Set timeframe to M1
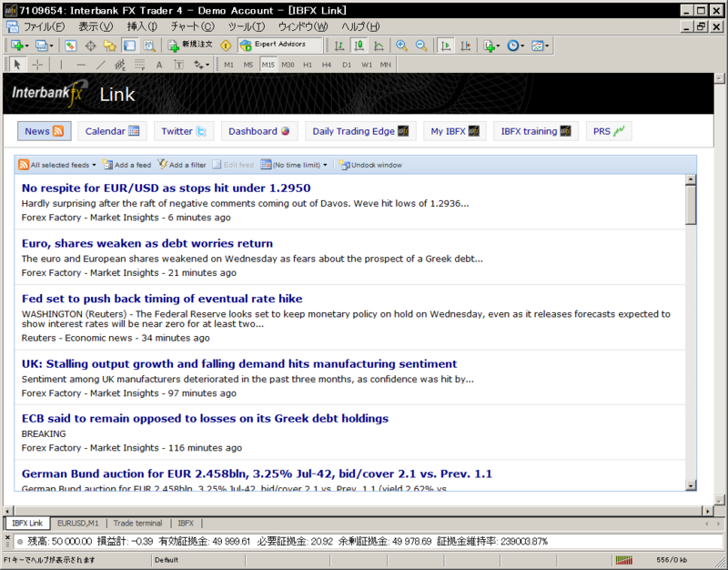This screenshot has width=728, height=570. [229, 65]
